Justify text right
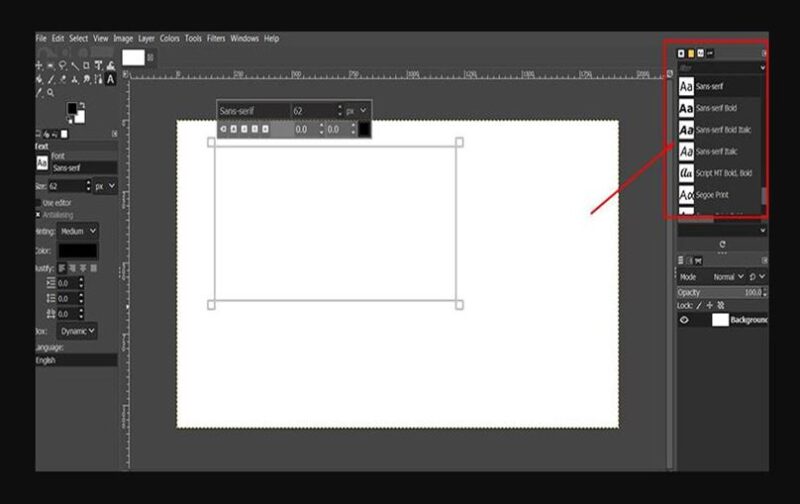The image size is (800, 504). coord(72,268)
